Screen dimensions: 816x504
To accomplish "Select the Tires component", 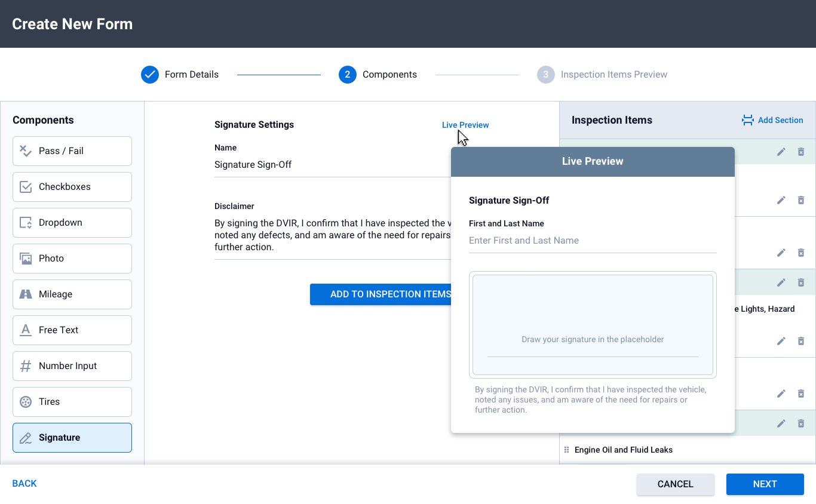I will point(72,402).
